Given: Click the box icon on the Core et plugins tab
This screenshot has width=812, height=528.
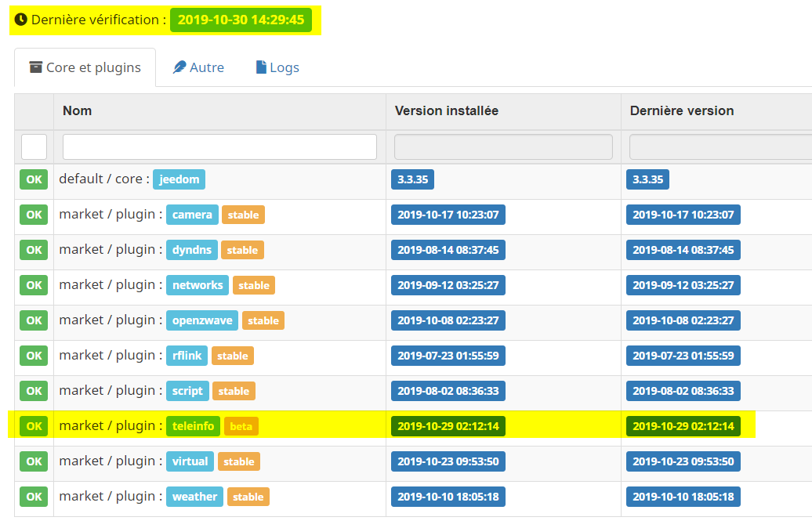Looking at the screenshot, I should click(36, 67).
